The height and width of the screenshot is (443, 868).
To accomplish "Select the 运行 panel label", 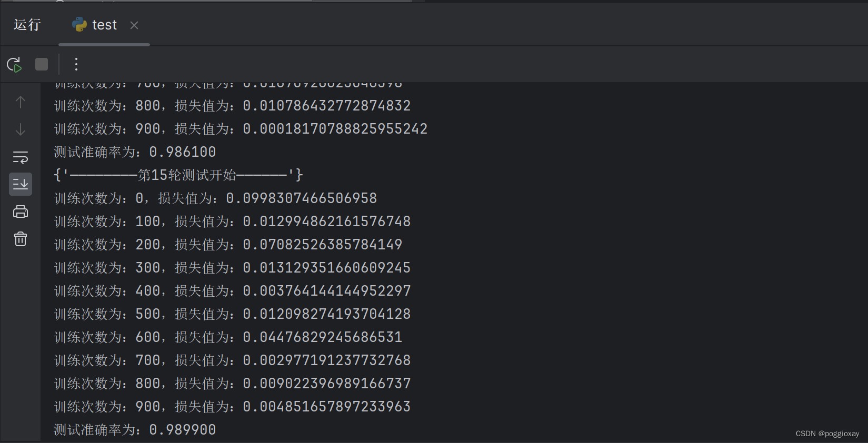I will [x=27, y=25].
